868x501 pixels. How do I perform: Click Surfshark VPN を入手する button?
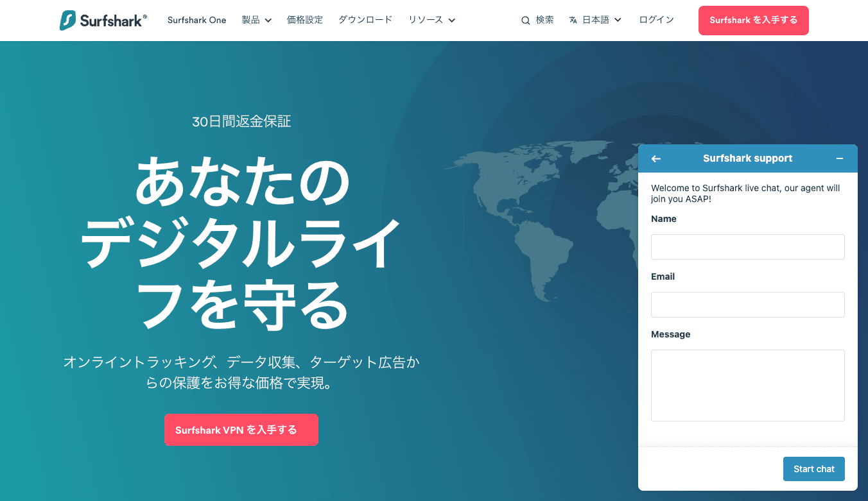(241, 430)
